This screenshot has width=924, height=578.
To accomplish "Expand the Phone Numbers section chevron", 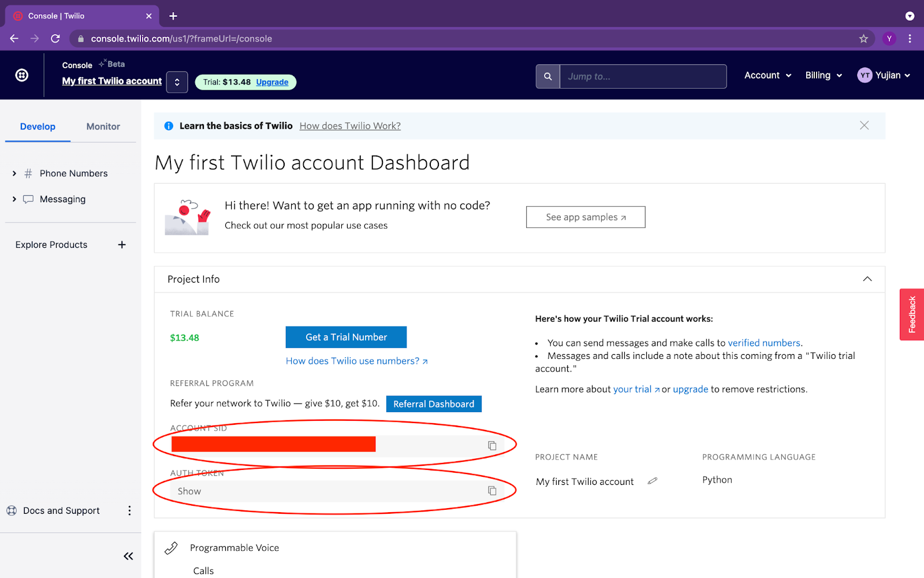I will click(14, 173).
